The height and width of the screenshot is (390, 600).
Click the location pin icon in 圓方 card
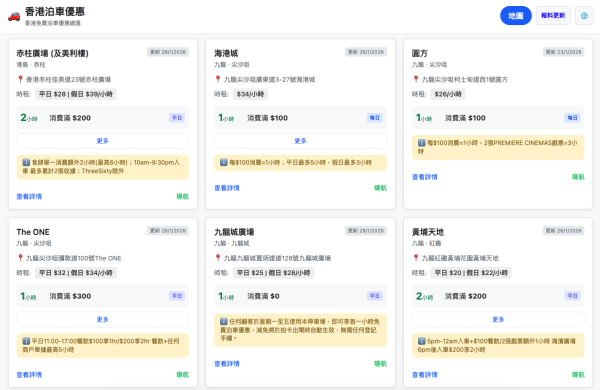click(x=416, y=79)
